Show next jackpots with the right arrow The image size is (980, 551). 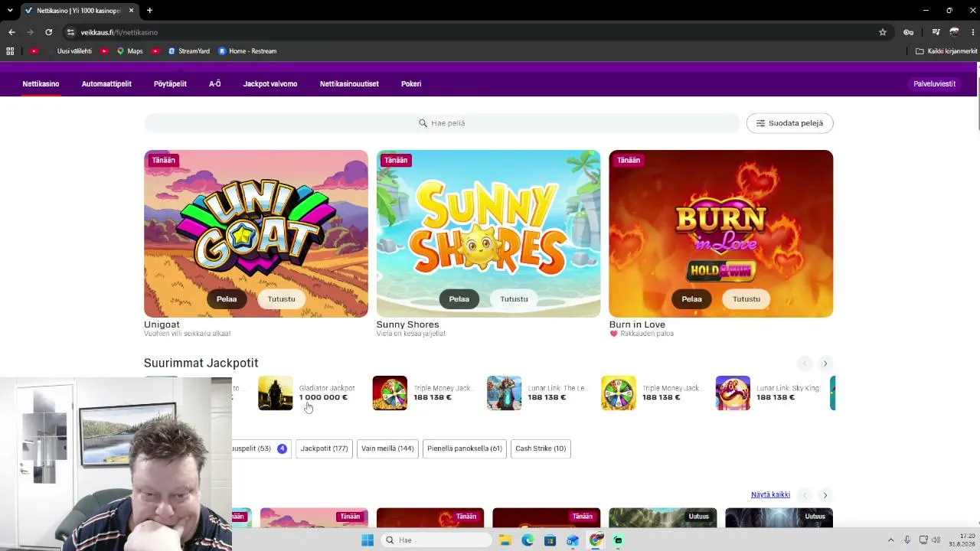tap(825, 364)
